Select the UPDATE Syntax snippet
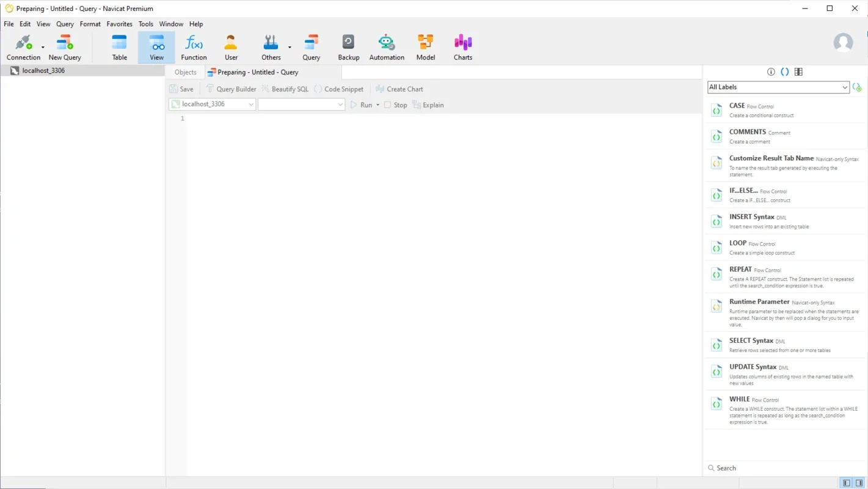The width and height of the screenshot is (868, 489). (x=786, y=375)
